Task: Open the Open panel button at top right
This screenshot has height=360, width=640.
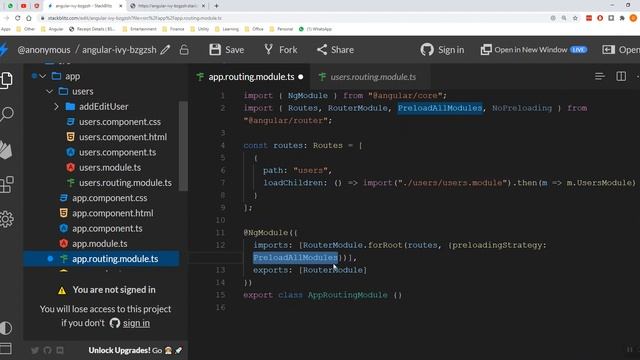Action: point(620,50)
